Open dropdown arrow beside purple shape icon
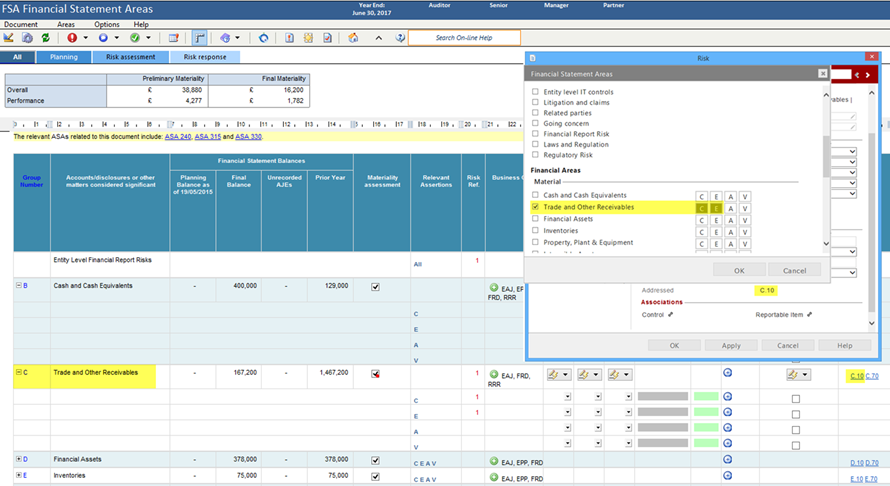Viewport: 890px width, 486px height. [237, 38]
